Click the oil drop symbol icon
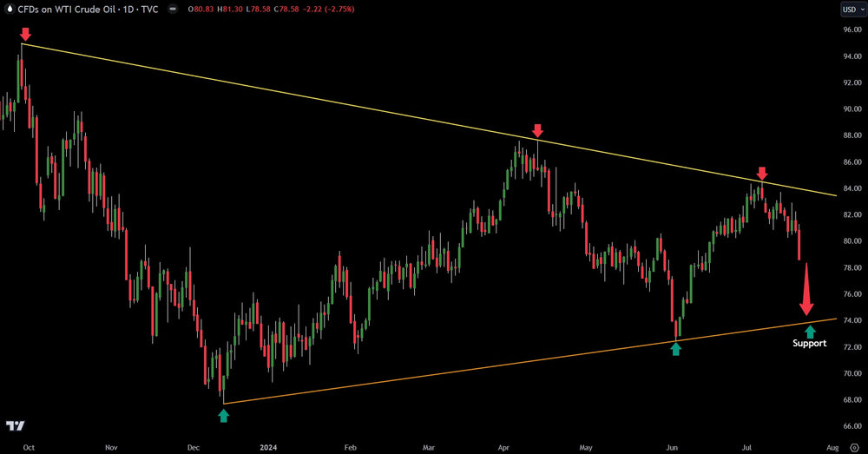868x454 pixels. tap(9, 10)
